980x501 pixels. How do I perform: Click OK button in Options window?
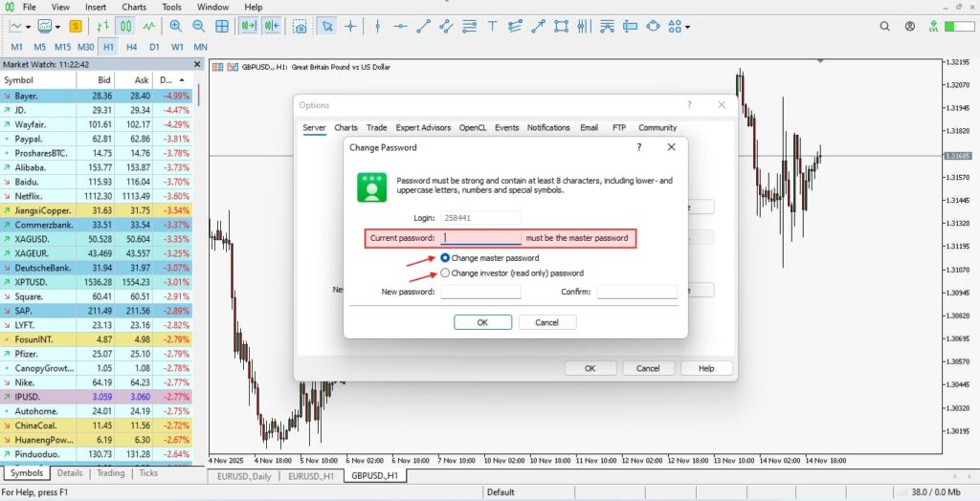click(x=590, y=368)
